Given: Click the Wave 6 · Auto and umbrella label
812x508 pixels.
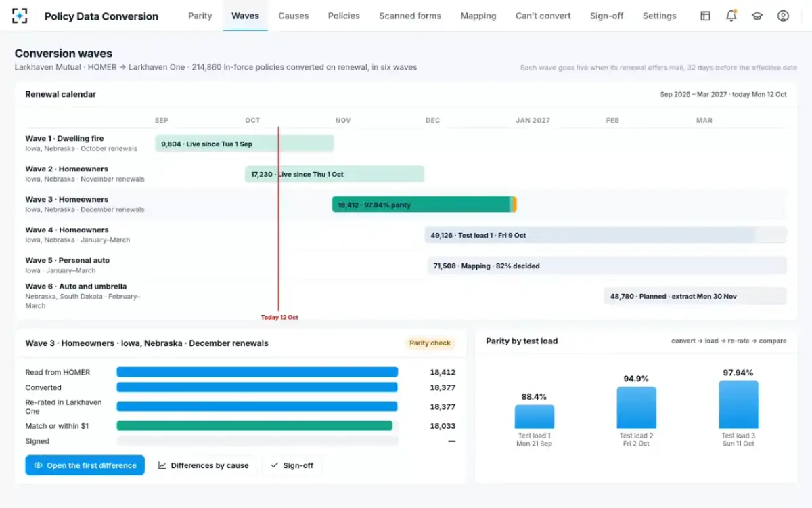Looking at the screenshot, I should pyautogui.click(x=76, y=286).
